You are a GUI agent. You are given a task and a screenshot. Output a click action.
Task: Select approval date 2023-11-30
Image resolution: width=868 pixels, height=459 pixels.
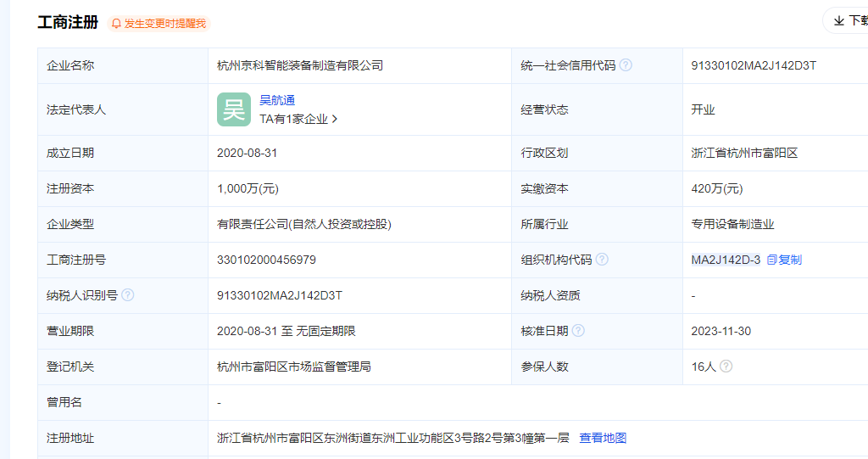[x=721, y=331]
